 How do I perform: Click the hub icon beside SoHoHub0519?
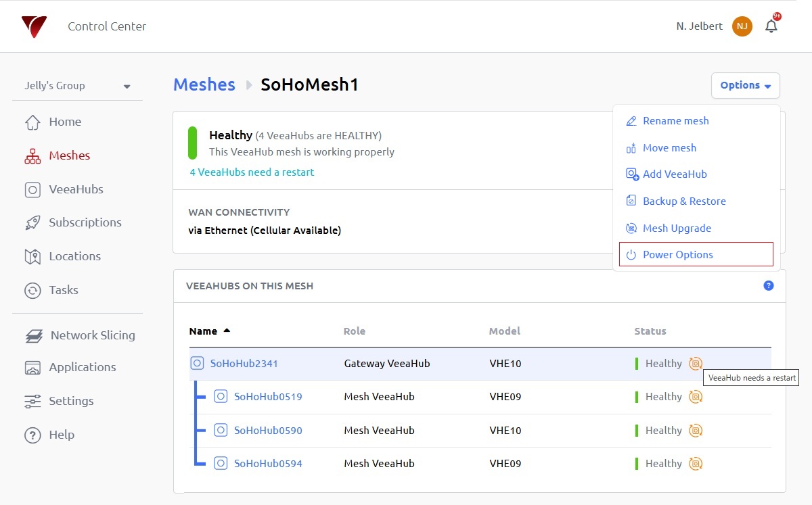tap(221, 397)
